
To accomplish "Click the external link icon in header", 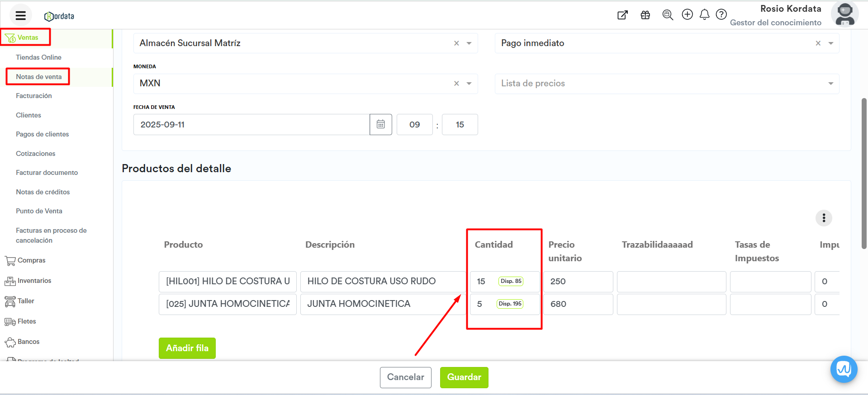I will tap(622, 15).
